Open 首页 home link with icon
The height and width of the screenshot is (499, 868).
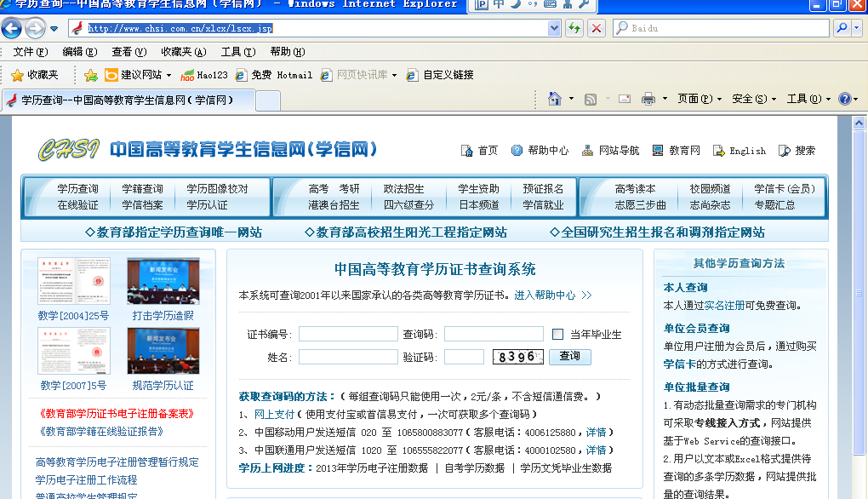pyautogui.click(x=479, y=151)
